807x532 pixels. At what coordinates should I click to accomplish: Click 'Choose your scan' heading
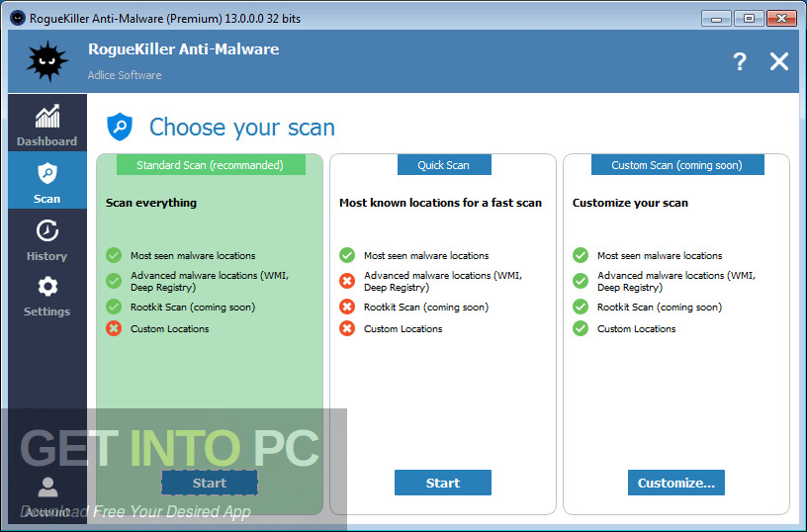[242, 128]
